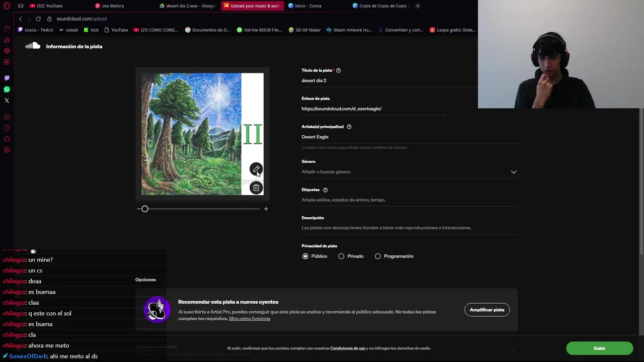
Task: Open the Mira cómo funciona link
Action: [x=250, y=319]
